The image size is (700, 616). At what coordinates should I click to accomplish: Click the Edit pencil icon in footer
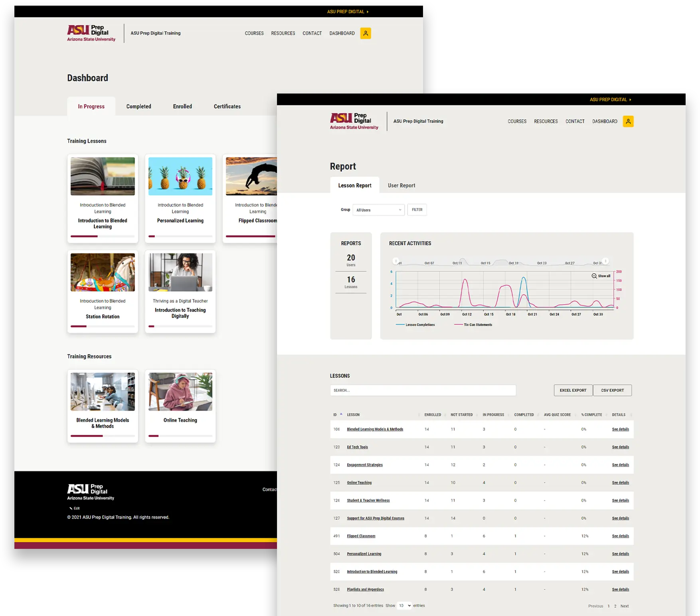[x=71, y=508]
